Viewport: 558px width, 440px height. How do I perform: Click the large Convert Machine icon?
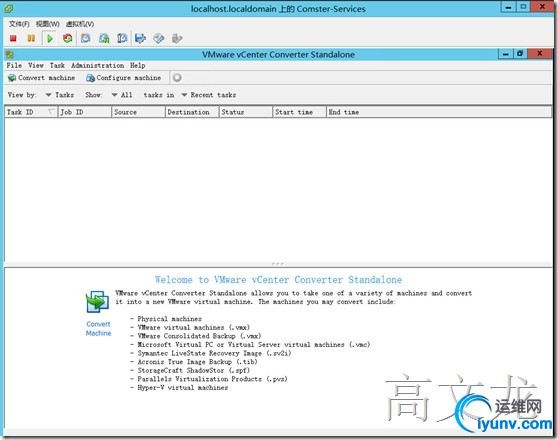pos(98,302)
